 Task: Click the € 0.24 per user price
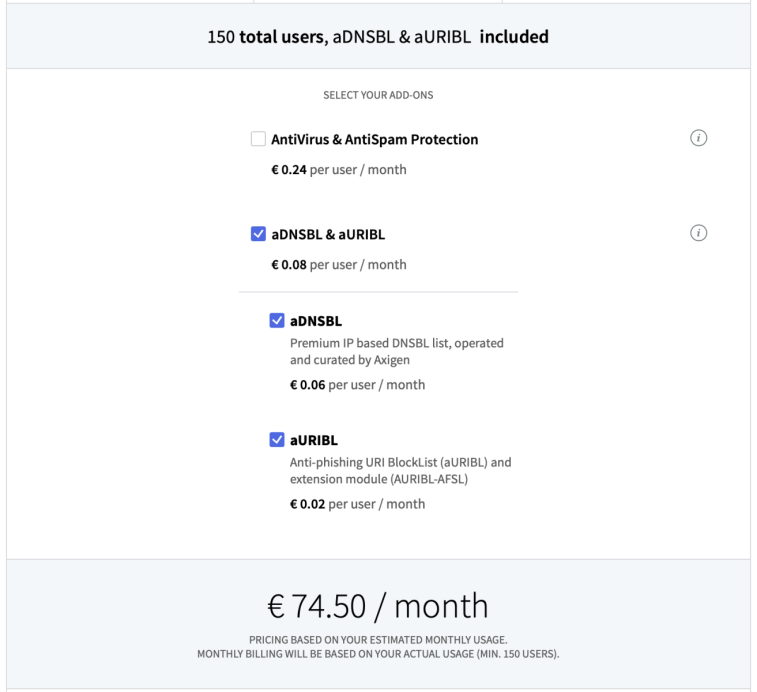point(339,169)
